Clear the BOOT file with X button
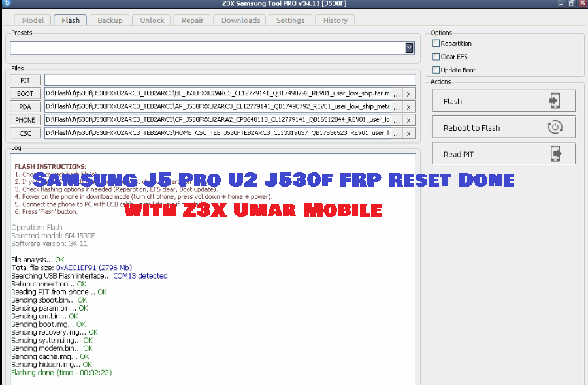This screenshot has width=588, height=385. (x=409, y=93)
